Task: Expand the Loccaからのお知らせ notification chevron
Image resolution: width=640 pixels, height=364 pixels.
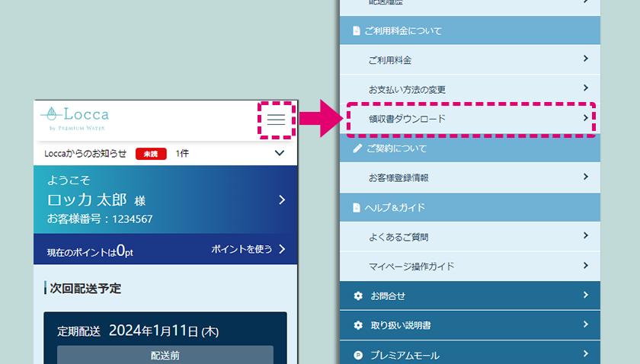Action: click(279, 154)
